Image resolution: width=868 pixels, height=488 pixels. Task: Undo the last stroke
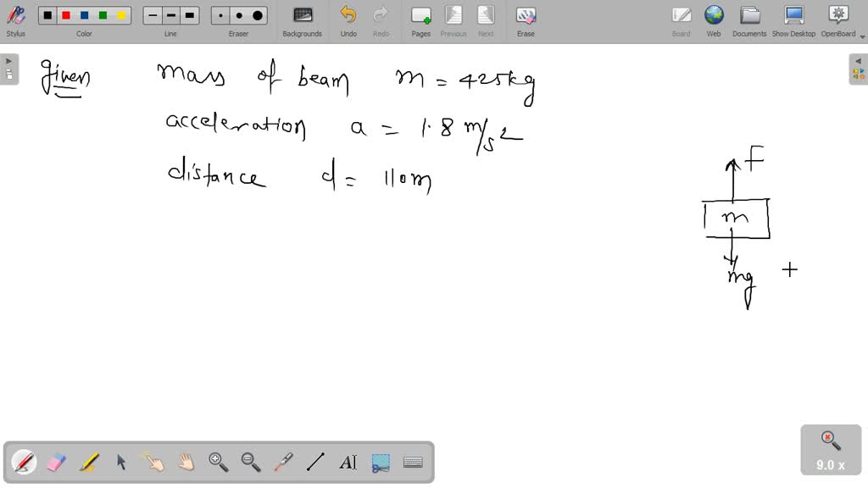click(x=348, y=21)
